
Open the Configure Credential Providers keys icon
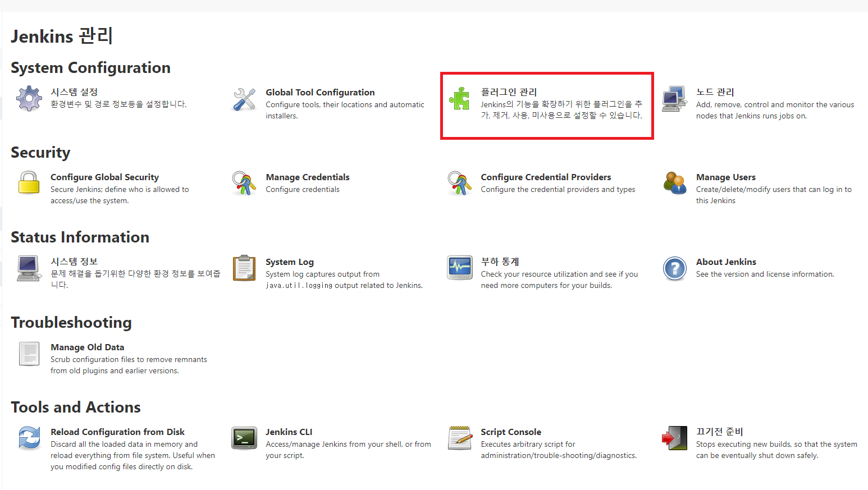click(x=459, y=183)
